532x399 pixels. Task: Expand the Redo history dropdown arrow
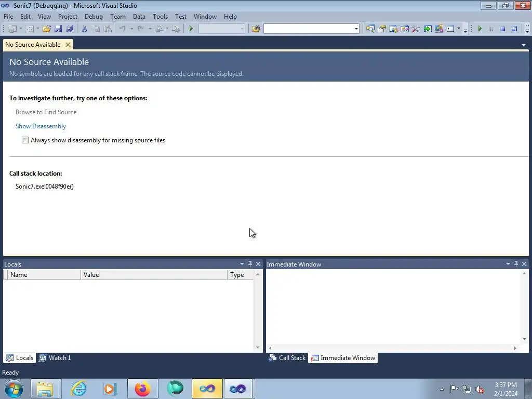150,29
